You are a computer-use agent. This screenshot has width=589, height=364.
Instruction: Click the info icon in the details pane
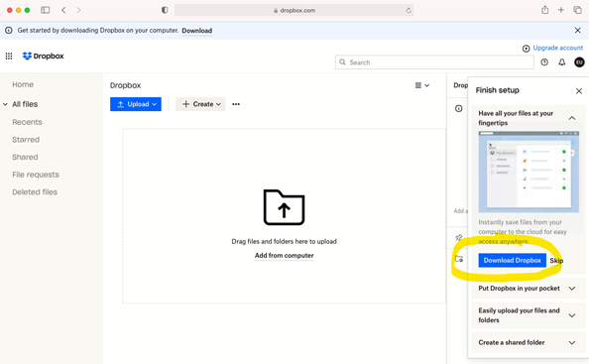(459, 108)
